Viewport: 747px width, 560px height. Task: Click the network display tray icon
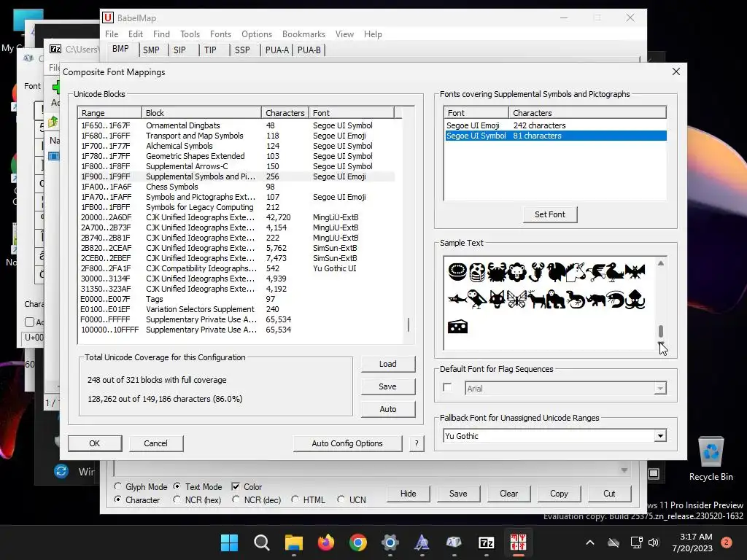(x=636, y=542)
